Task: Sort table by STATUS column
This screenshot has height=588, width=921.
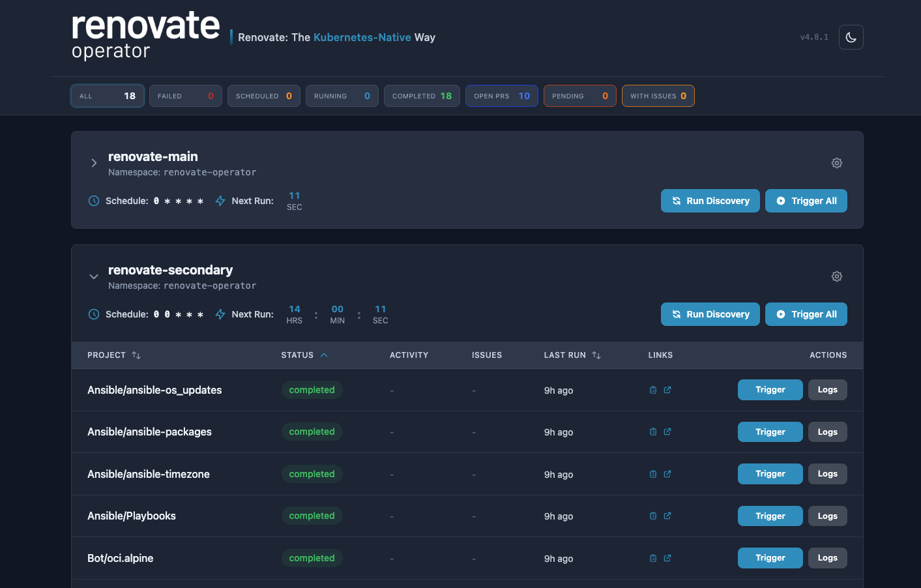Action: [304, 355]
